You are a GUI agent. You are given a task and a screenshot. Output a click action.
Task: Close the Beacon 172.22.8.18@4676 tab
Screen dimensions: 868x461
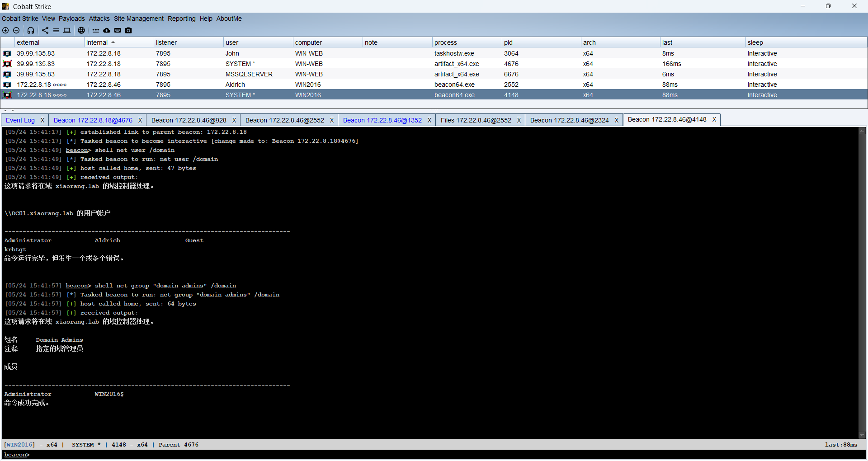coord(140,120)
